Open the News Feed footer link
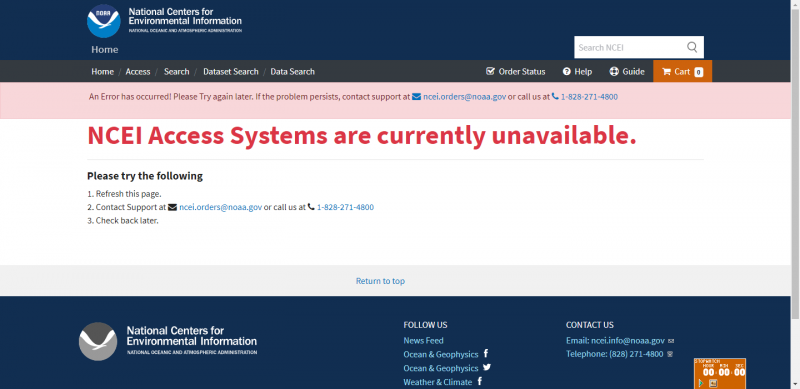Image resolution: width=800 pixels, height=389 pixels. click(x=423, y=341)
